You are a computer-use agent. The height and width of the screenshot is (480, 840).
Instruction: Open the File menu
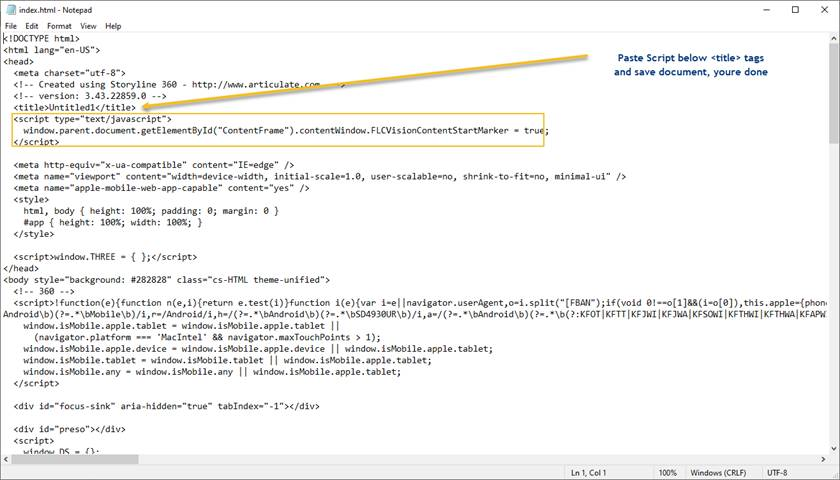[x=11, y=26]
